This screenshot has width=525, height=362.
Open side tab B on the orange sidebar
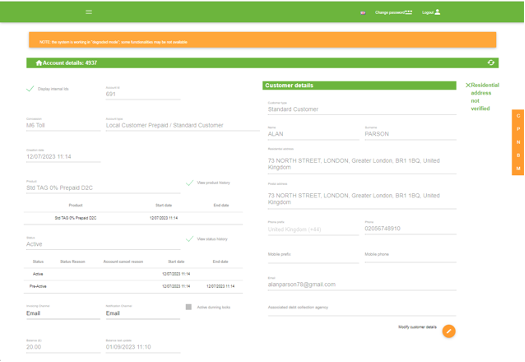[518, 155]
